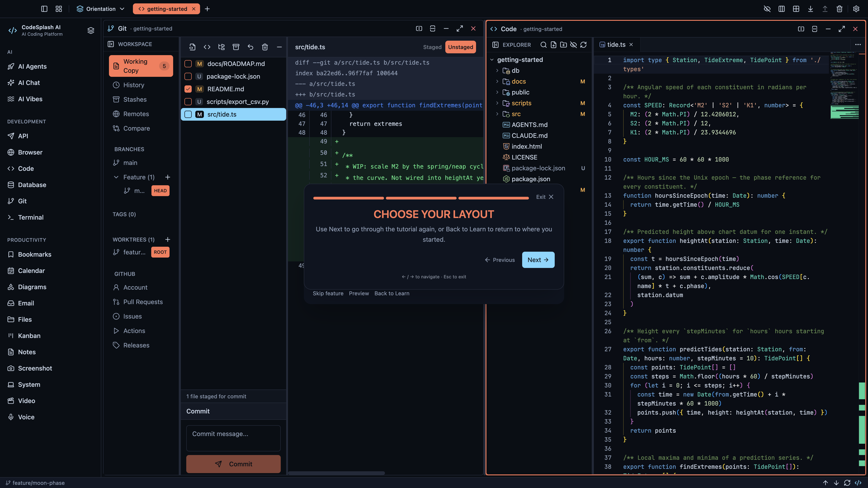The height and width of the screenshot is (488, 868).
Task: Open Stashes in Git workspace menu
Action: tap(141, 99)
